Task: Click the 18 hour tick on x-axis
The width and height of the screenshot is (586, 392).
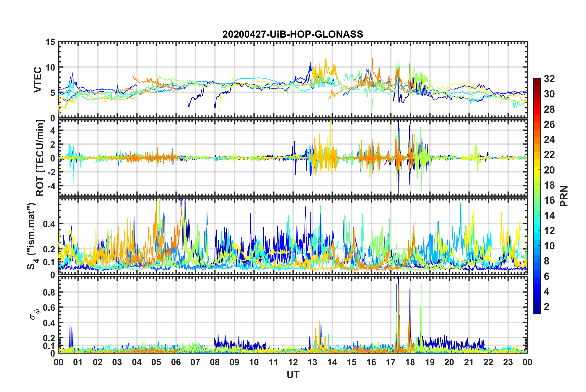Action: (x=410, y=362)
